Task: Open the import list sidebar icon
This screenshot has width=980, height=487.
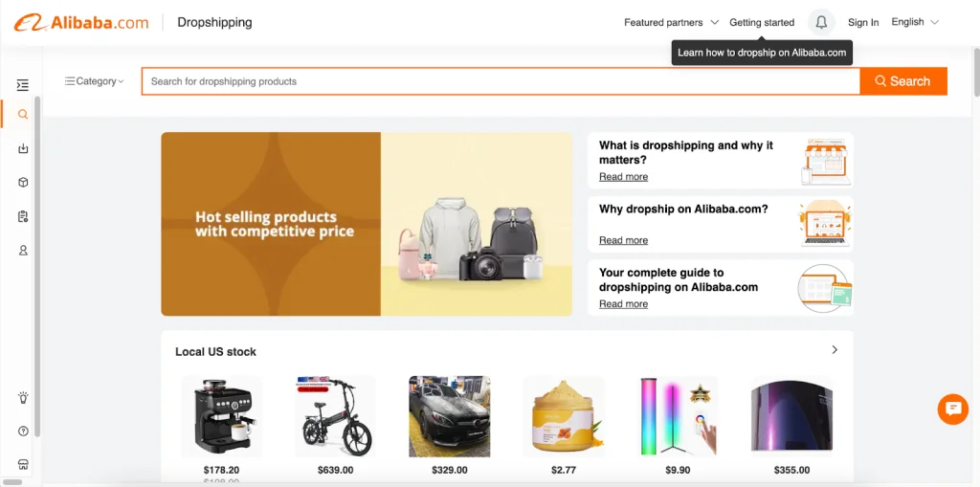Action: pyautogui.click(x=23, y=148)
